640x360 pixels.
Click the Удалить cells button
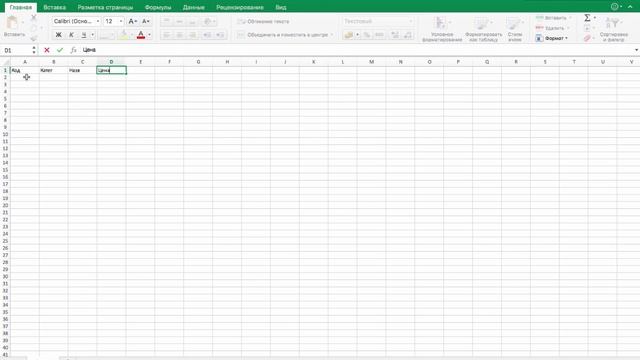click(x=552, y=28)
